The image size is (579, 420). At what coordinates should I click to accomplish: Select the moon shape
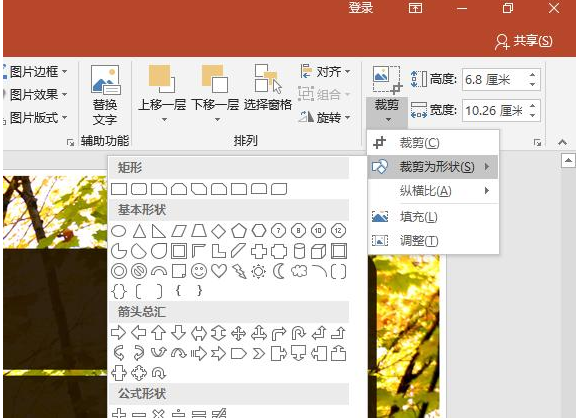279,272
